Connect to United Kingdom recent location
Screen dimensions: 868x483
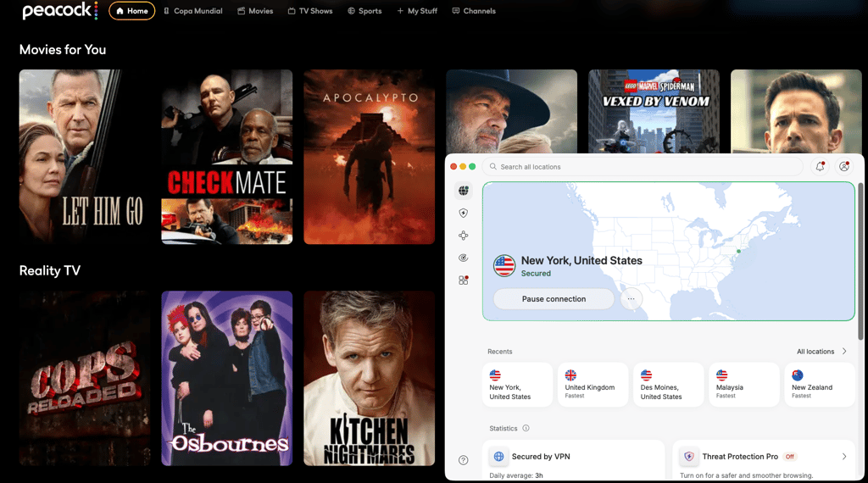pyautogui.click(x=593, y=385)
